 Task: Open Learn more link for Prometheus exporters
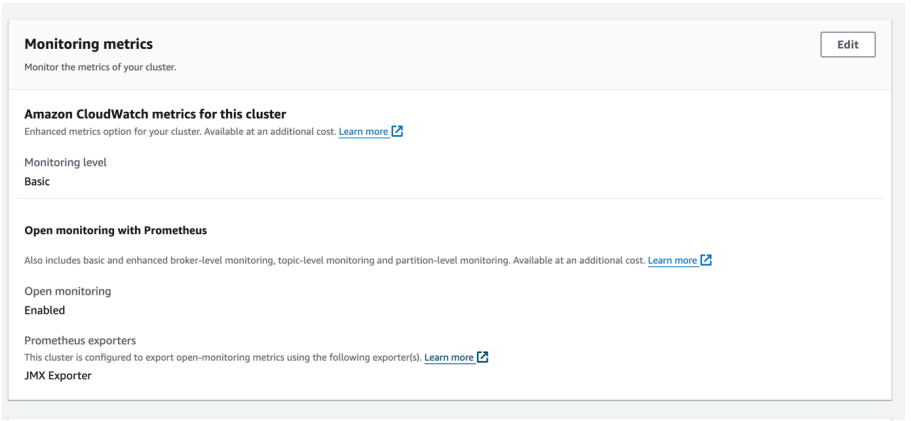tap(449, 357)
